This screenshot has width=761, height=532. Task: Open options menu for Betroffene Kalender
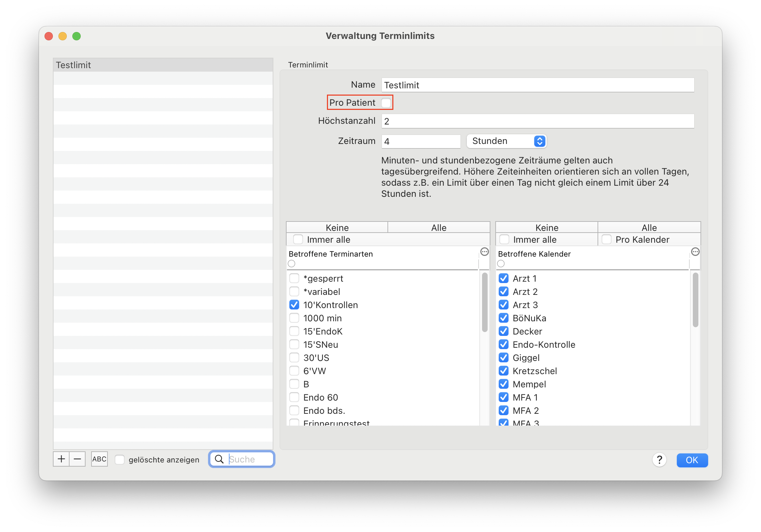click(695, 252)
